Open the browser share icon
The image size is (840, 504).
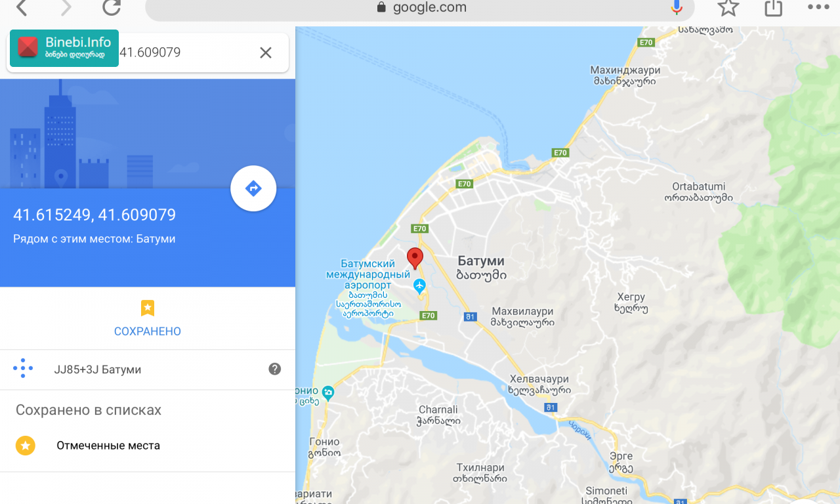774,8
